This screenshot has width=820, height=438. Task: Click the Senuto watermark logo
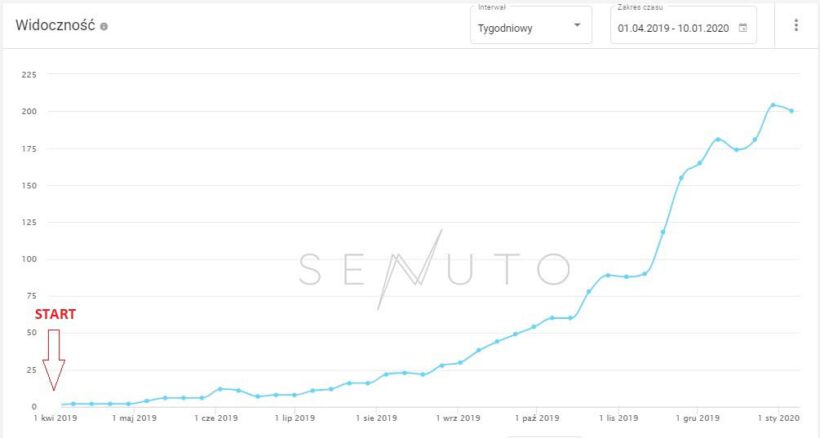[x=434, y=268]
